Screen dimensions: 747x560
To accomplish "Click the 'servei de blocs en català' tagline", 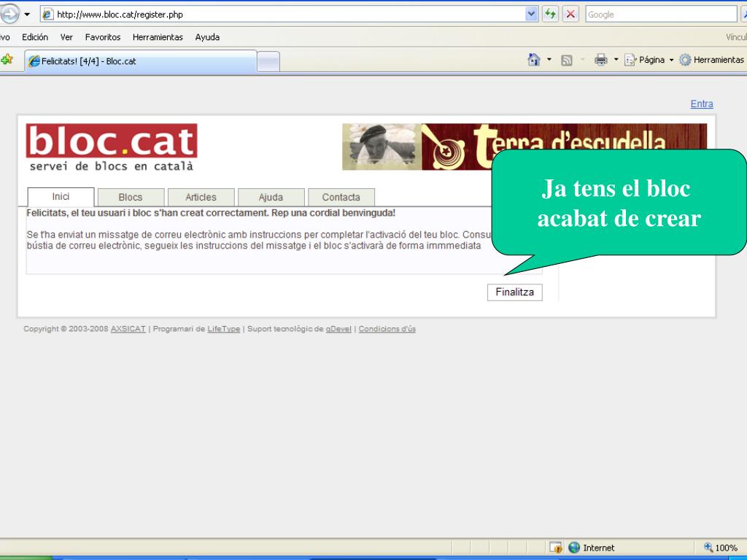I will coord(112,166).
